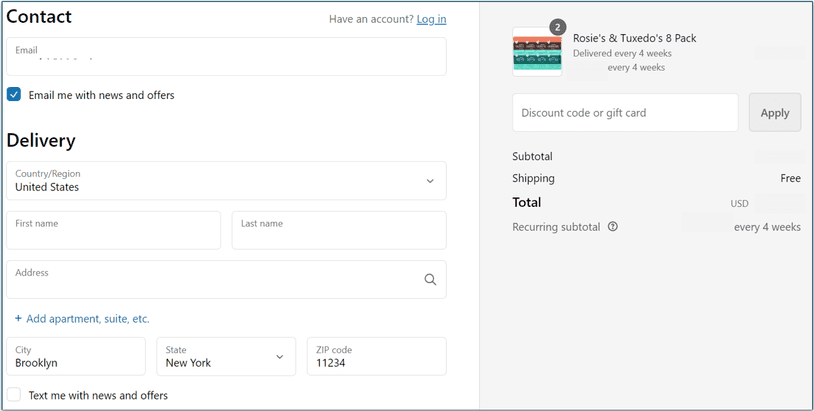Click the Recurring subtotal label
Screen dimensions: 814x411
pos(557,227)
